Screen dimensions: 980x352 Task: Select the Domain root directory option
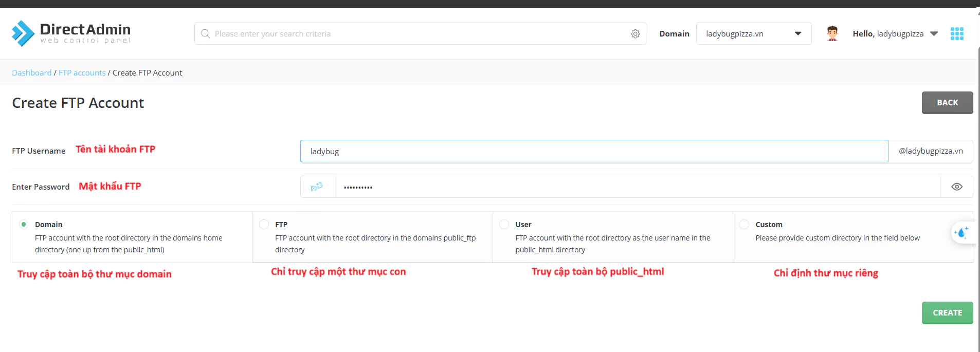click(24, 225)
